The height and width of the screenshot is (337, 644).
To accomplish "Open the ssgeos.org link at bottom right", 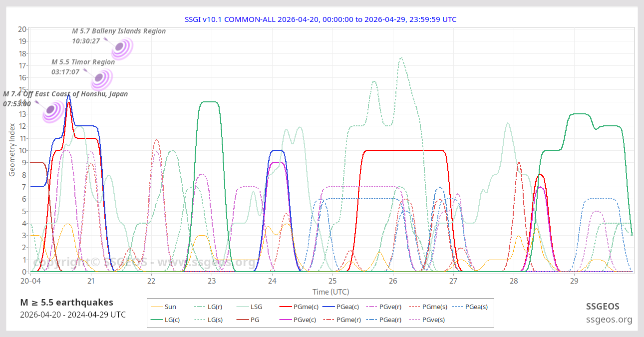I will click(609, 320).
